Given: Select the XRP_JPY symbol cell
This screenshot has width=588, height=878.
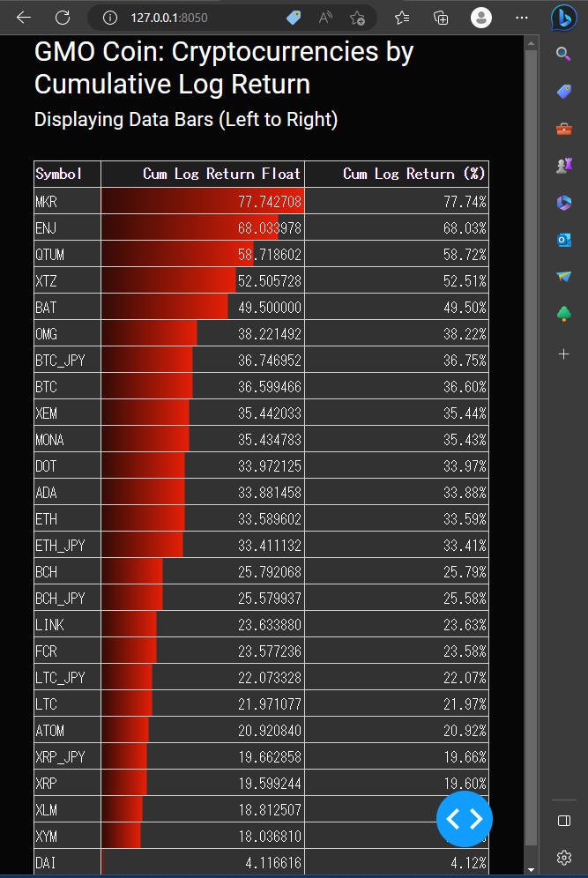Looking at the screenshot, I should click(67, 757).
